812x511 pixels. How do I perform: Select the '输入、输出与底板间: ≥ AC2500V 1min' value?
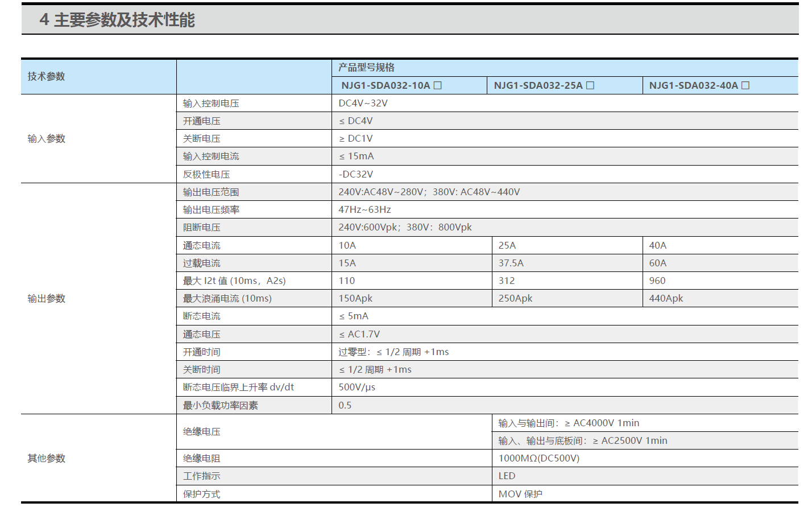(583, 440)
